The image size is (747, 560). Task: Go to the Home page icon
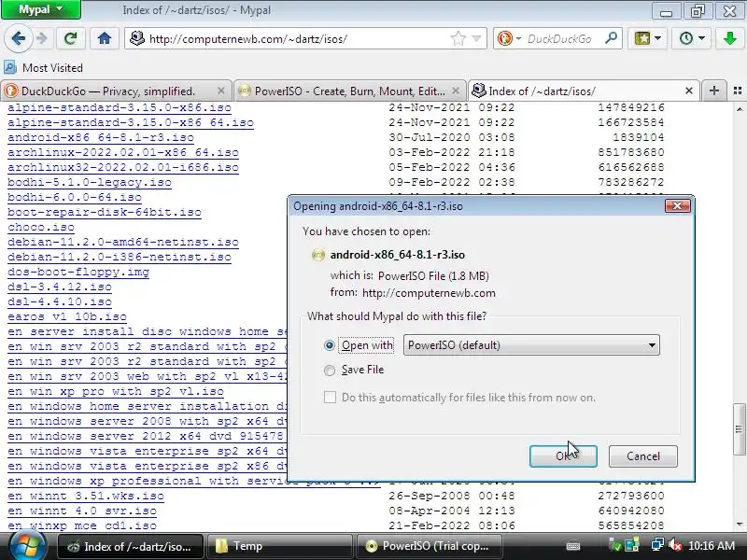[105, 38]
